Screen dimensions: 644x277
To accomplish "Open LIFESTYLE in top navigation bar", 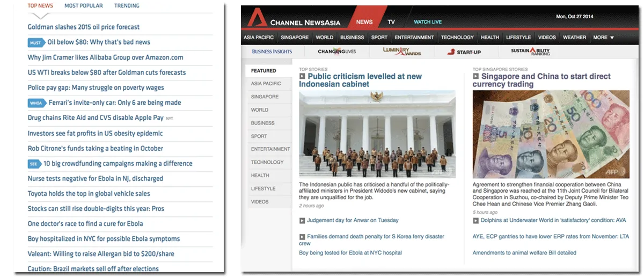I will pyautogui.click(x=518, y=38).
